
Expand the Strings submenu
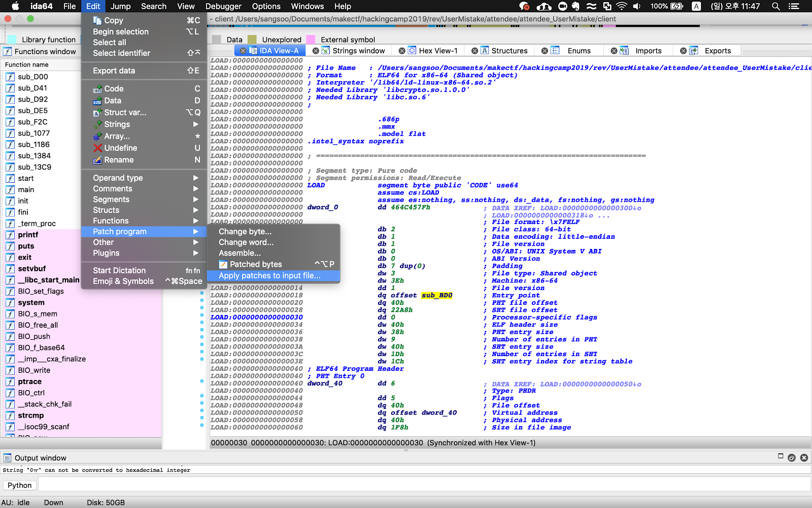pyautogui.click(x=144, y=124)
